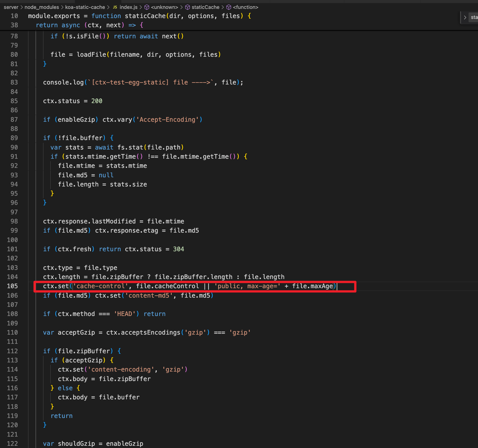Click the cube icon before <function>
The height and width of the screenshot is (448, 478).
[229, 7]
